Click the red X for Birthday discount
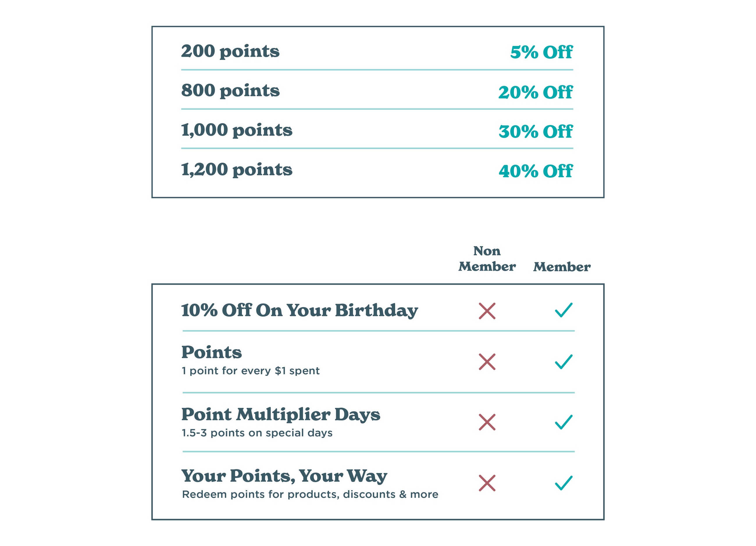 click(x=487, y=311)
